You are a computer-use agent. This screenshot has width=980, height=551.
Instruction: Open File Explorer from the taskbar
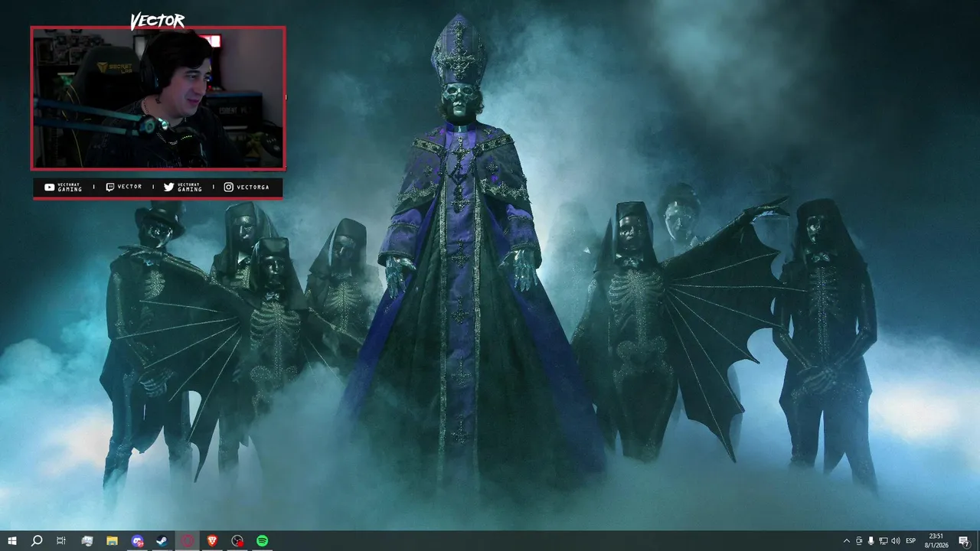pos(112,541)
